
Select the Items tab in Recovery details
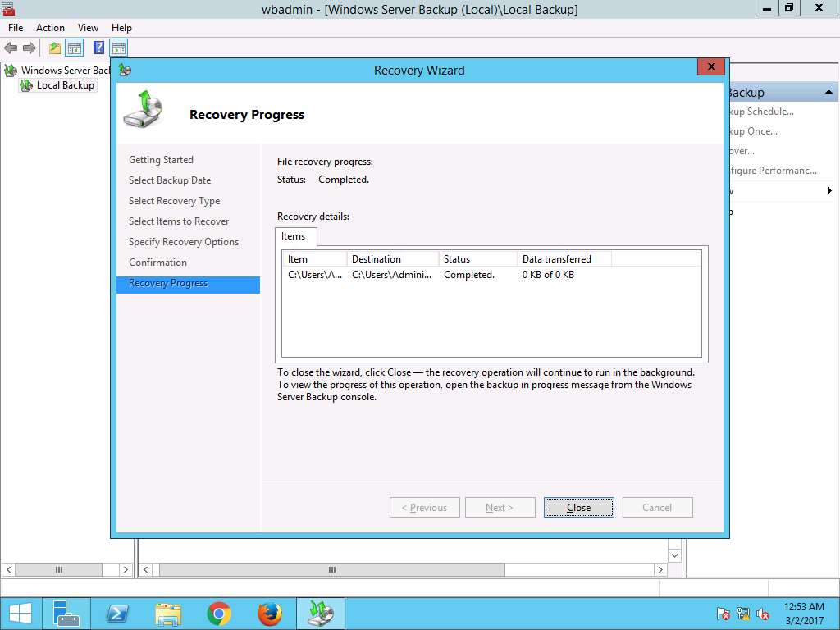294,236
